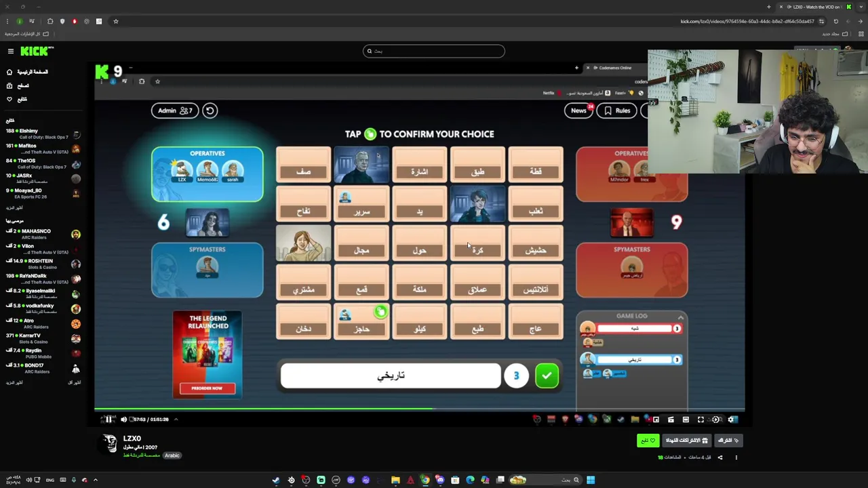Tap green confirm circle on حاجز card
Image resolution: width=868 pixels, height=488 pixels.
[x=380, y=312]
